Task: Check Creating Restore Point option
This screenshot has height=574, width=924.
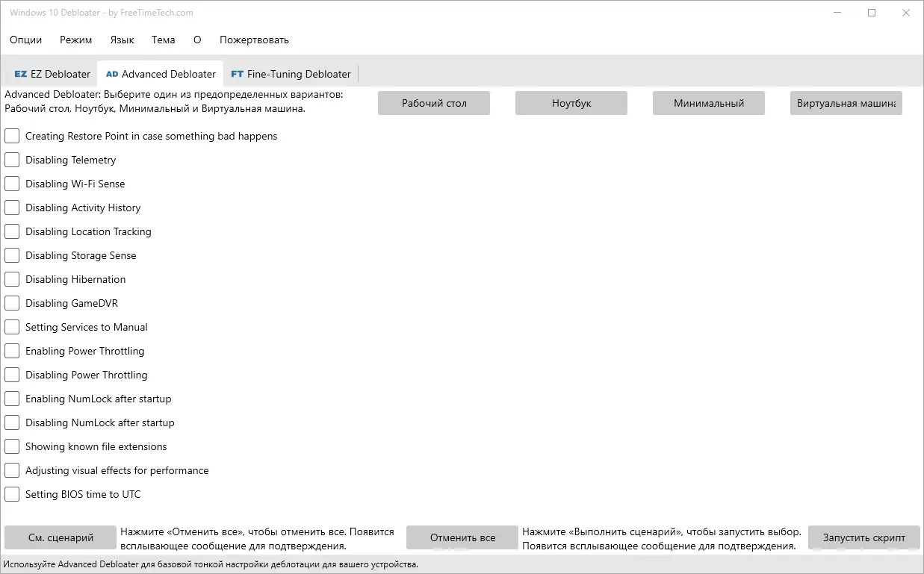Action: (x=12, y=136)
